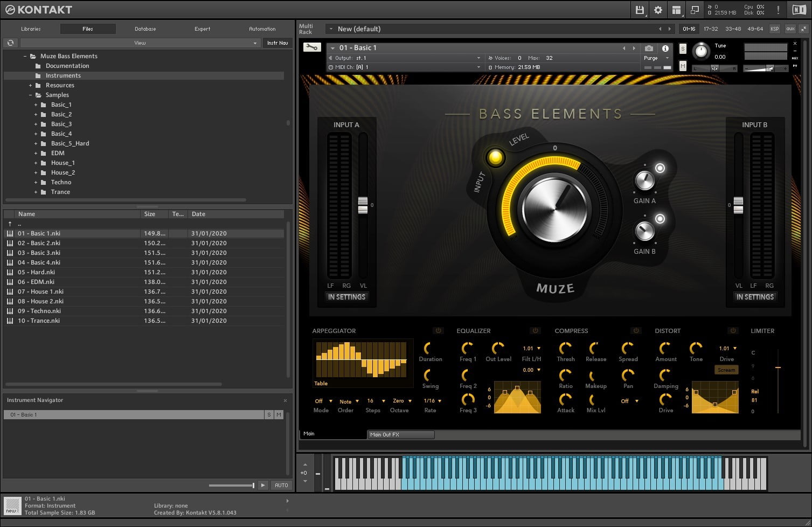The height and width of the screenshot is (527, 812).
Task: Click the play button in preview bar
Action: (x=263, y=485)
